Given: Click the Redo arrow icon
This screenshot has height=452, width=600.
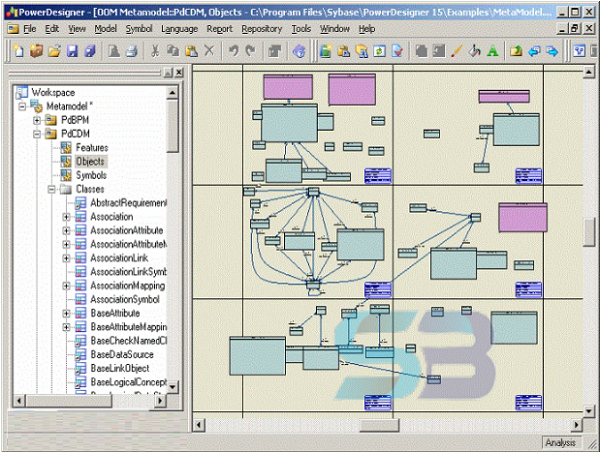Looking at the screenshot, I should point(251,51).
